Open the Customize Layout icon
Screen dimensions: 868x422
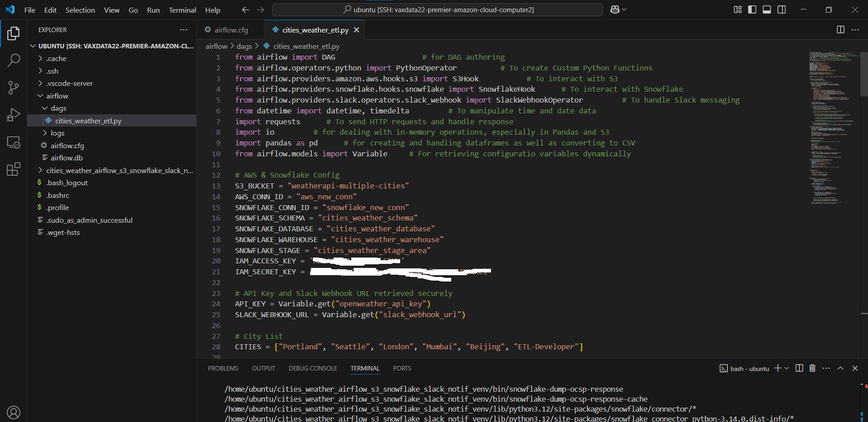tap(738, 9)
